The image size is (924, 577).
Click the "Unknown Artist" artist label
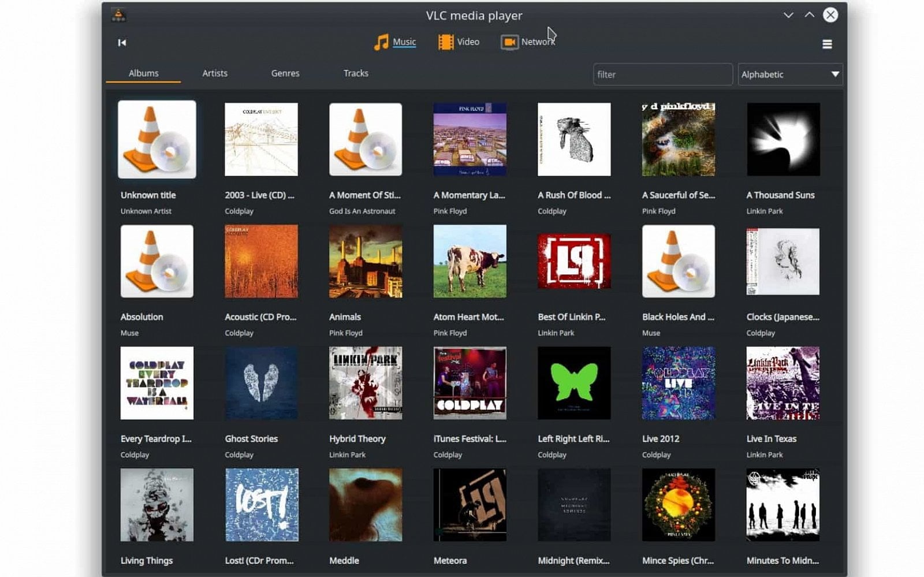tap(146, 211)
